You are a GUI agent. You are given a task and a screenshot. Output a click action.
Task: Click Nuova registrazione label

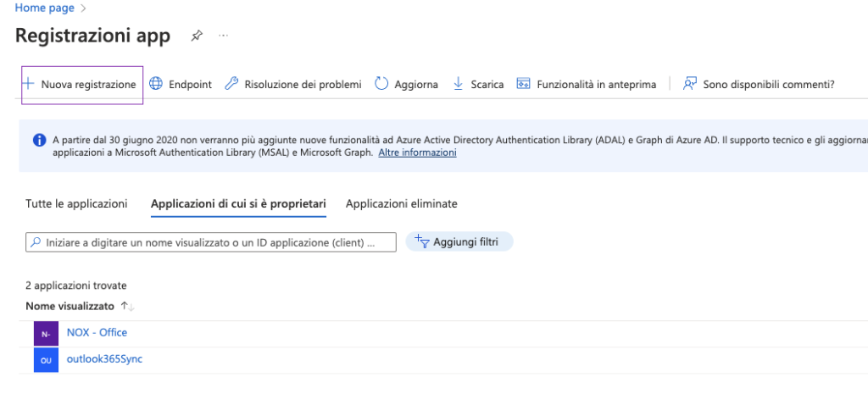(88, 85)
